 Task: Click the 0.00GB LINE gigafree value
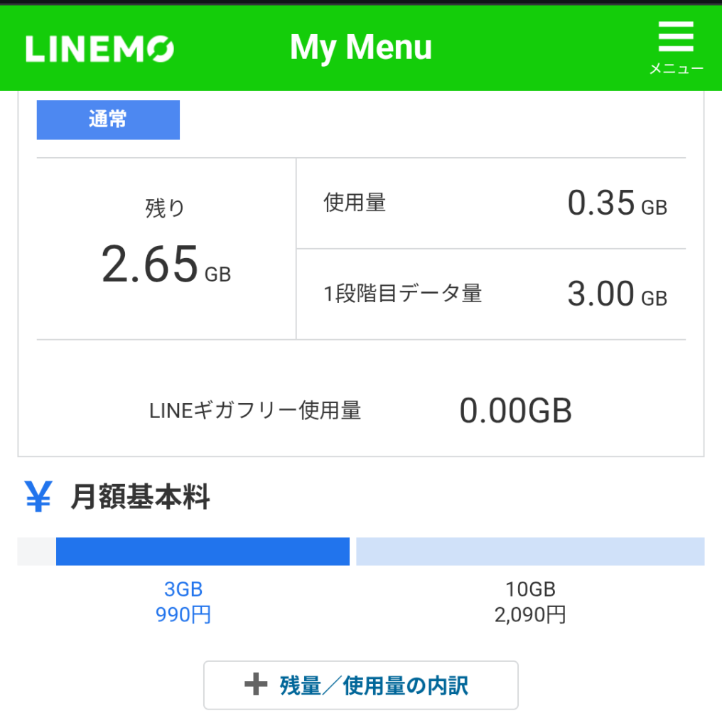pyautogui.click(x=515, y=411)
